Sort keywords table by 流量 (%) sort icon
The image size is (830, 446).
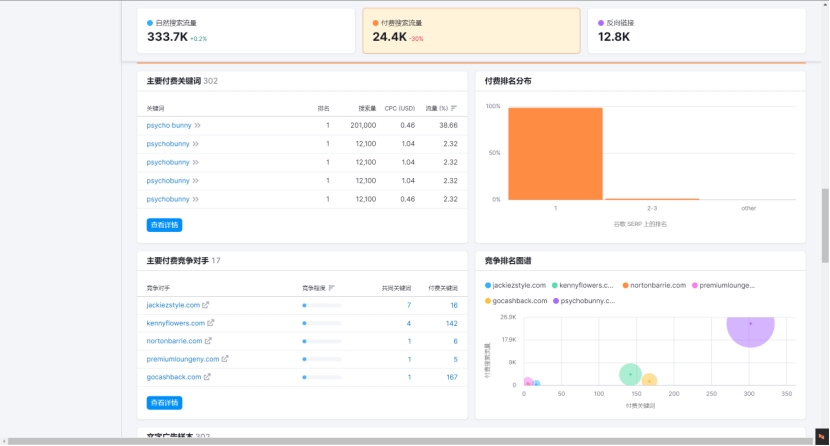click(454, 107)
